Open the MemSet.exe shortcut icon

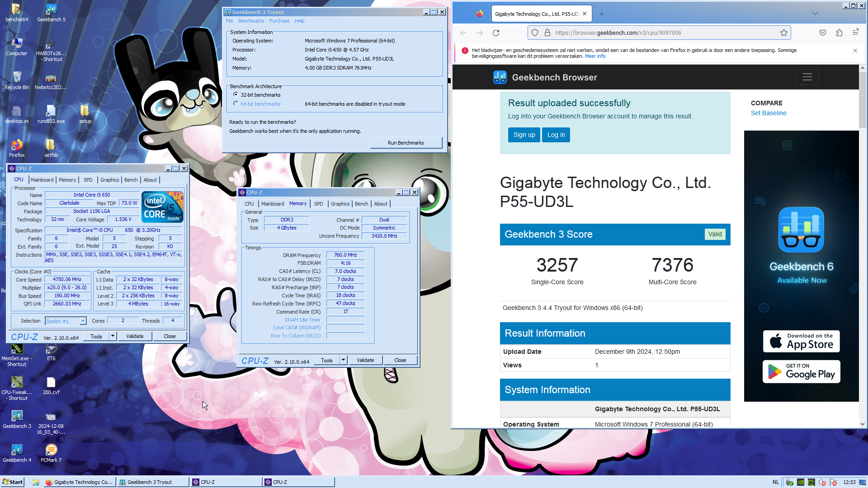pos(16,354)
